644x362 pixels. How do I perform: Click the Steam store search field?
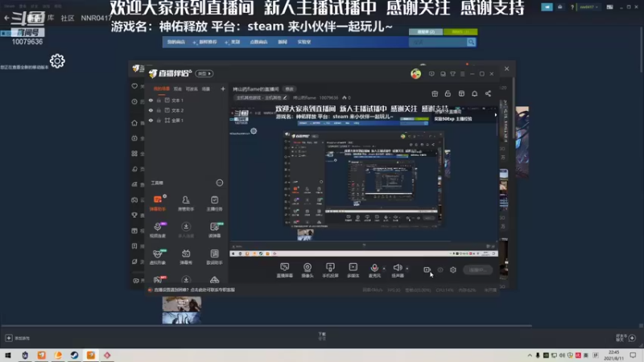tap(437, 42)
